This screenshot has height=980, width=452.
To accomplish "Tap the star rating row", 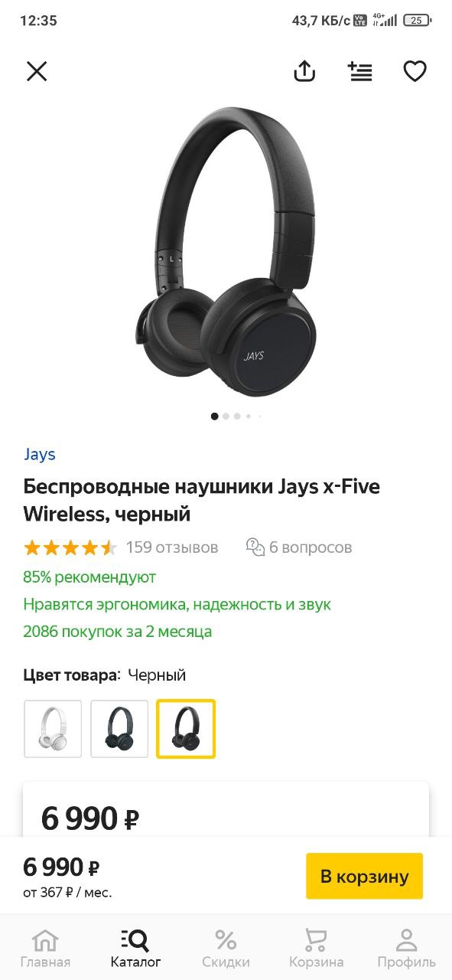I will [x=70, y=547].
